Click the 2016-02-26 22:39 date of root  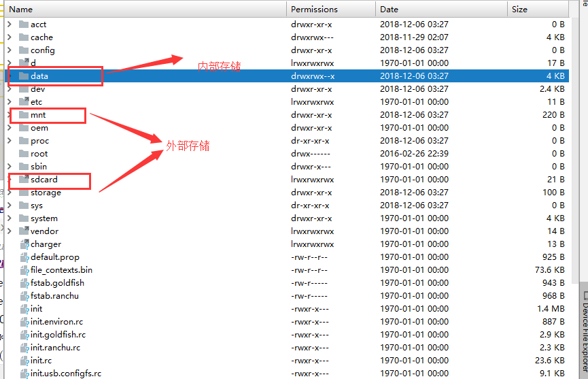coord(414,154)
